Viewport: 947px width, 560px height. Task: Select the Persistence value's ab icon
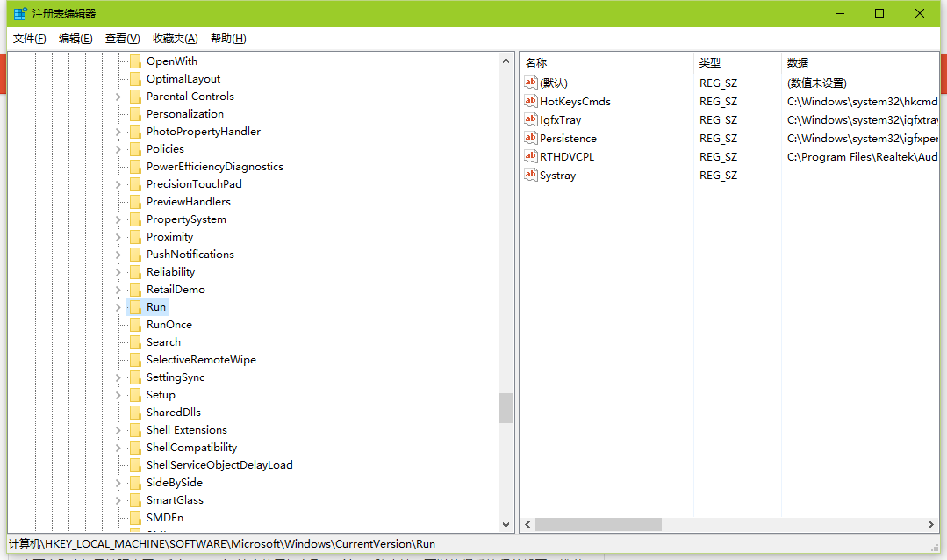[x=531, y=138]
